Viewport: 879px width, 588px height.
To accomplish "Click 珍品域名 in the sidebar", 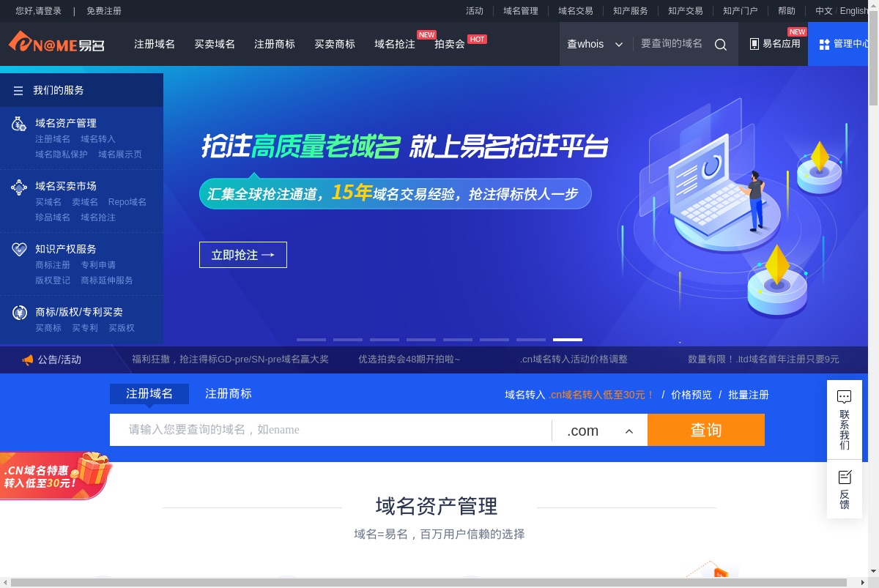I will [x=53, y=217].
